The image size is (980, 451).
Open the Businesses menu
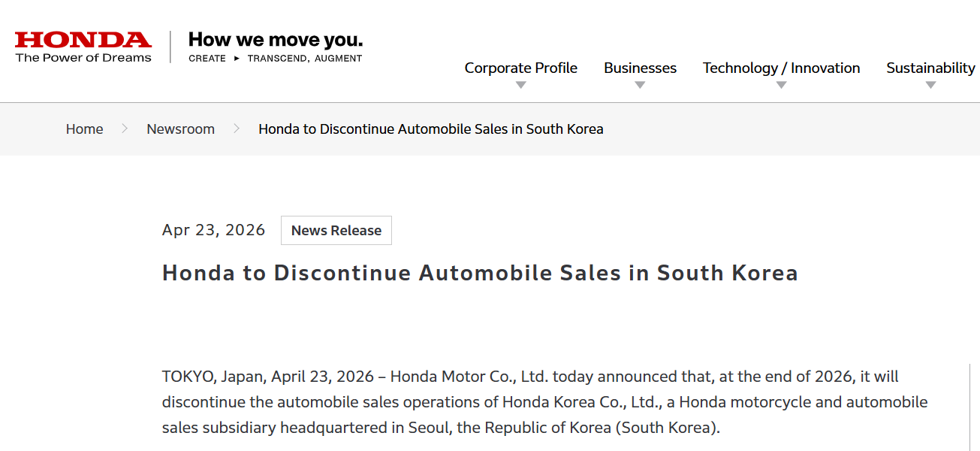640,68
